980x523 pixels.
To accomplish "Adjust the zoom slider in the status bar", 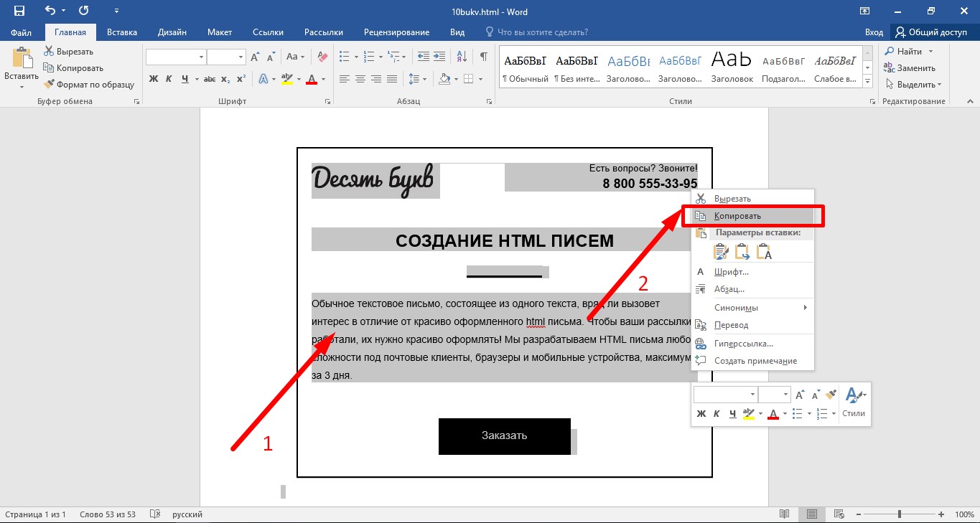I will click(x=900, y=514).
